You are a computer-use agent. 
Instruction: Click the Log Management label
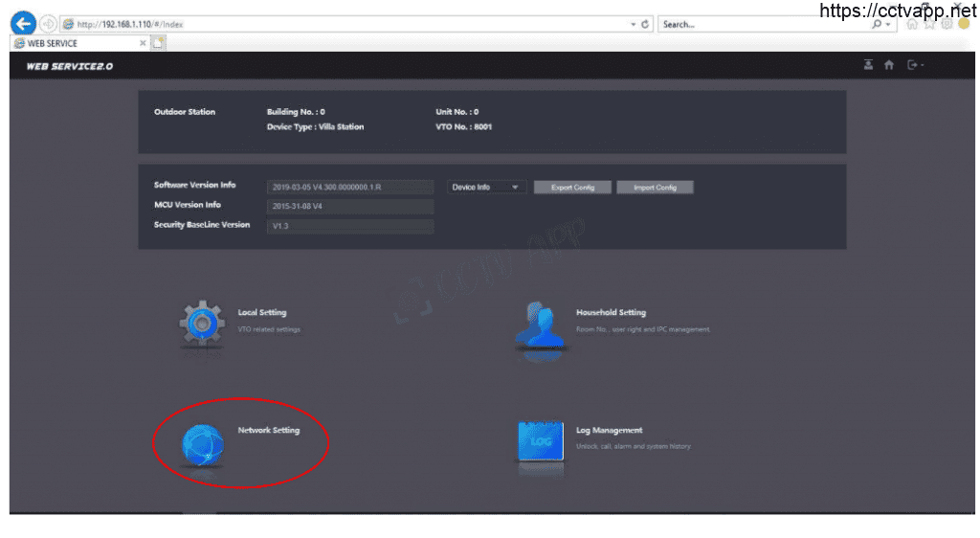[609, 431]
